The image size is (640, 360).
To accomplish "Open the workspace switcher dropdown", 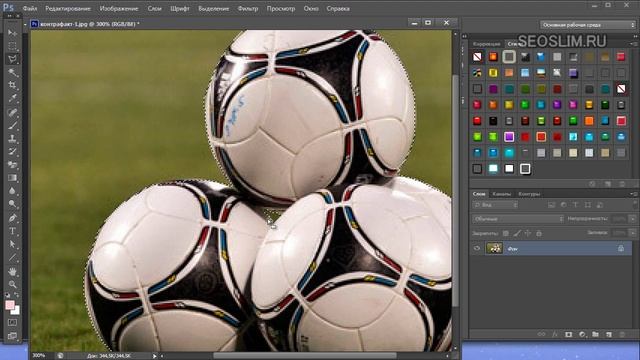I will [588, 25].
